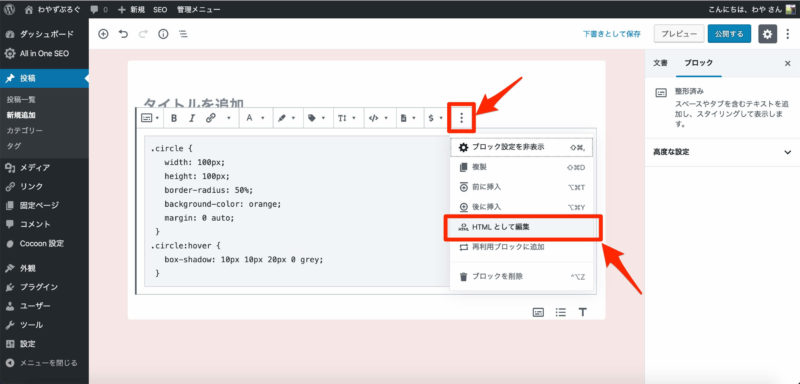Switch to the 文書 tab

pyautogui.click(x=660, y=63)
